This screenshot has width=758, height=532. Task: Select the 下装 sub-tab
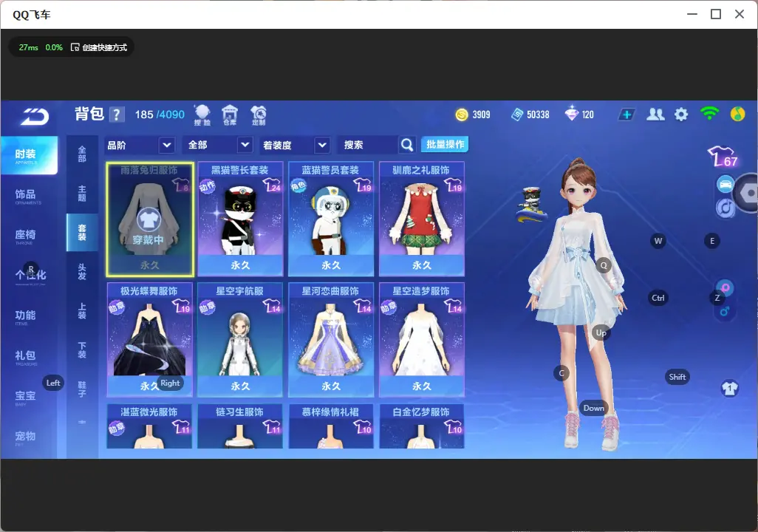82,350
